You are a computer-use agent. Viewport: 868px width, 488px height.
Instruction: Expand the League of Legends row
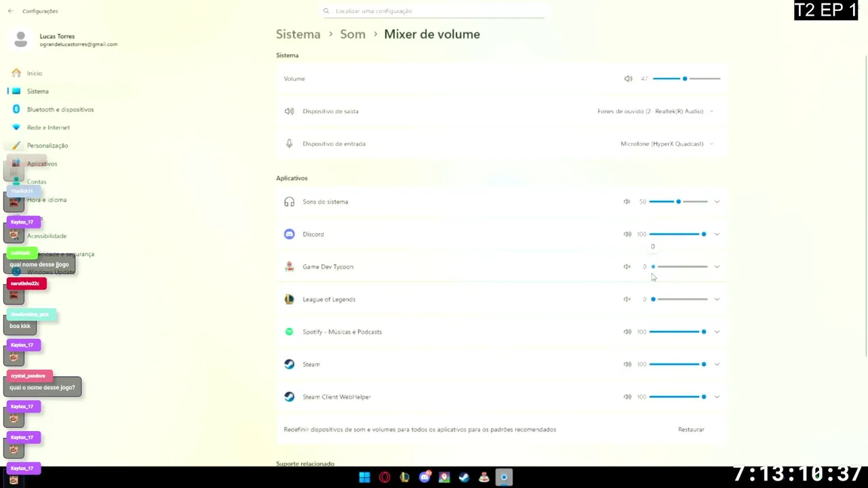pos(717,299)
